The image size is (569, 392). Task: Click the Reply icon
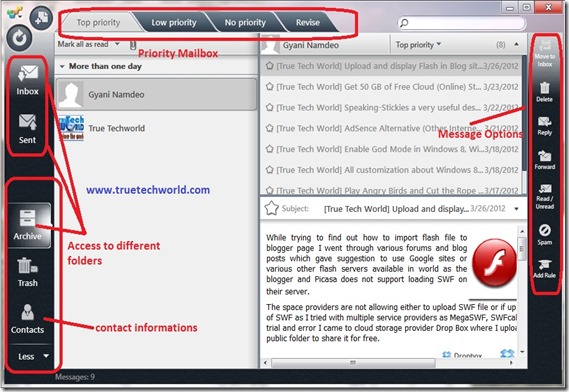[x=544, y=126]
